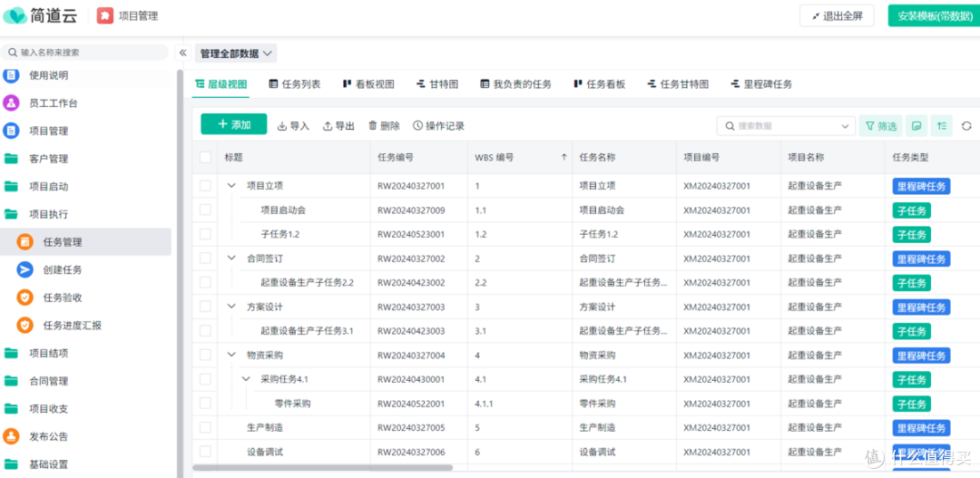The width and height of the screenshot is (980, 478).
Task: Switch to 任务列表 tab
Action: 294,84
